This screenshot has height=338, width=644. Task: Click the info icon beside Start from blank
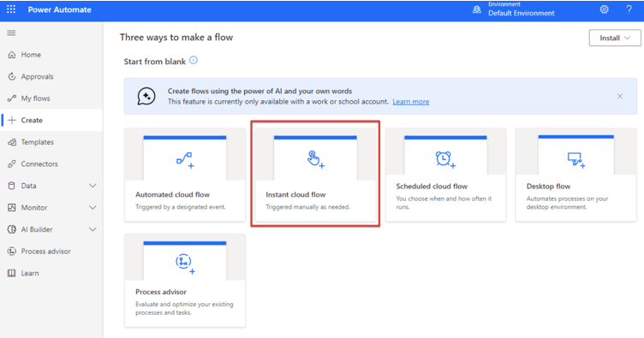pos(194,61)
